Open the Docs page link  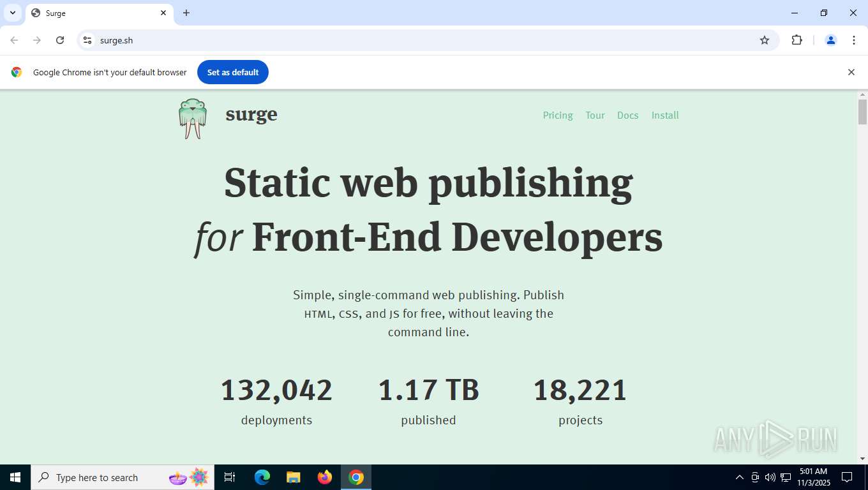[627, 115]
